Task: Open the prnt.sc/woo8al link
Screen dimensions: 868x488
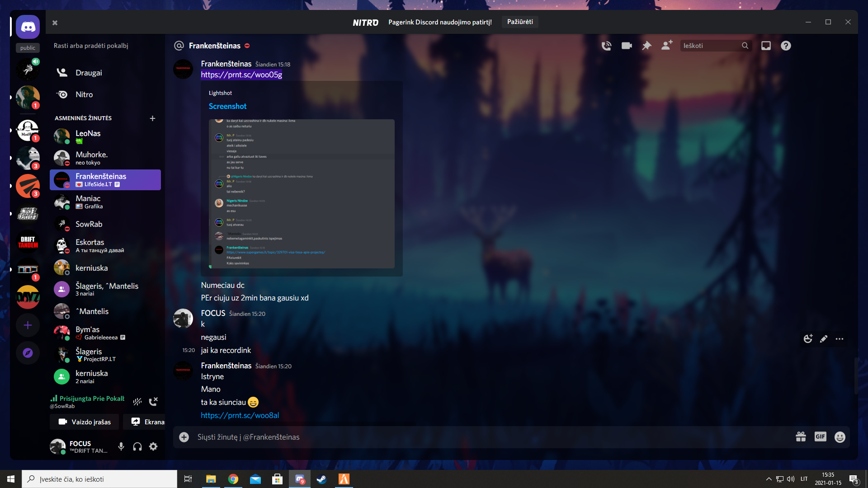Action: pos(240,415)
